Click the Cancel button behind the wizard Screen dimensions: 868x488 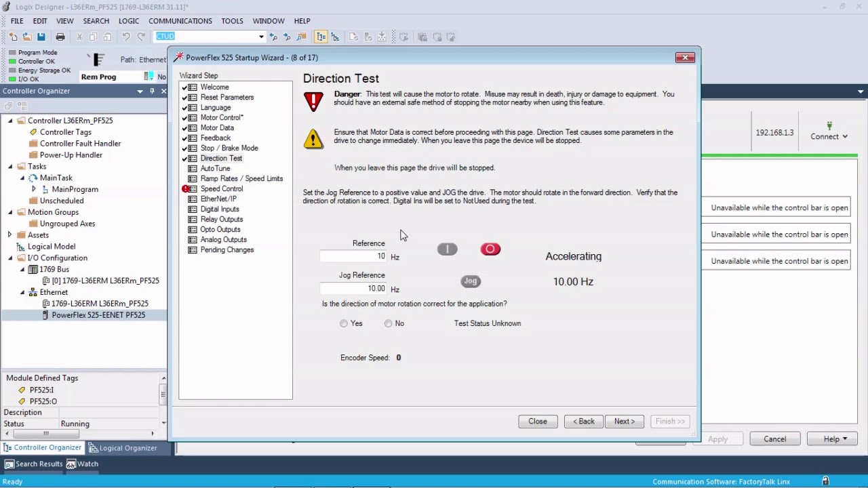[x=775, y=439]
